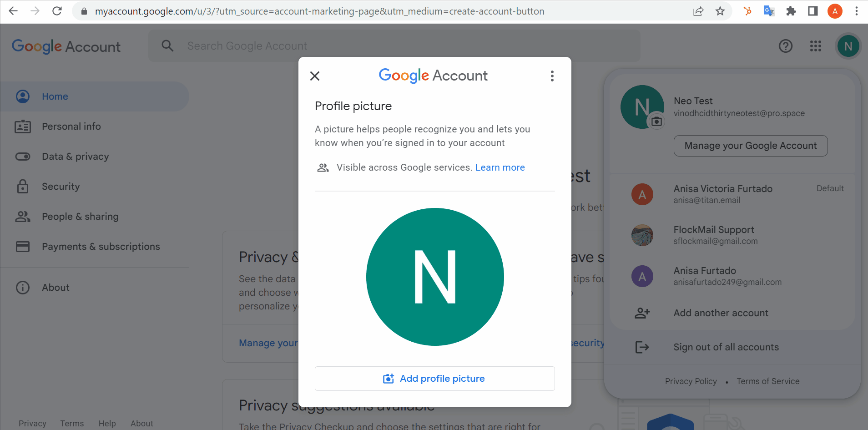Screen dimensions: 868x430
Task: Click the Terms footer link
Action: pyautogui.click(x=72, y=424)
